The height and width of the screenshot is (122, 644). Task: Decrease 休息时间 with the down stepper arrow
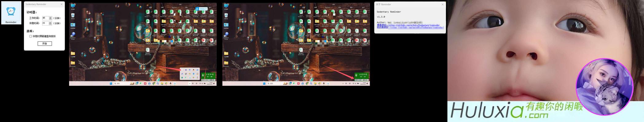(50, 24)
